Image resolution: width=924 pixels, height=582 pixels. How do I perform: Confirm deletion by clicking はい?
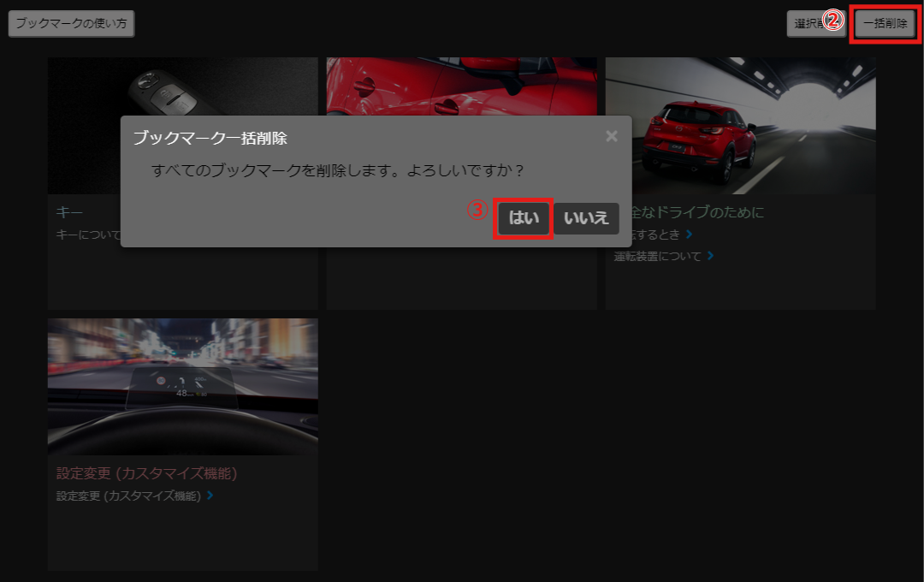[x=524, y=218]
